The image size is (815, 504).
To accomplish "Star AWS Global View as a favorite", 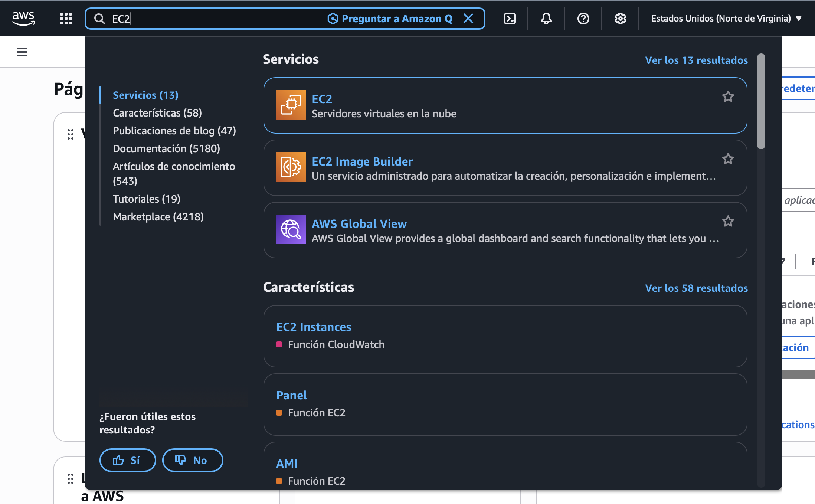I will coord(728,222).
